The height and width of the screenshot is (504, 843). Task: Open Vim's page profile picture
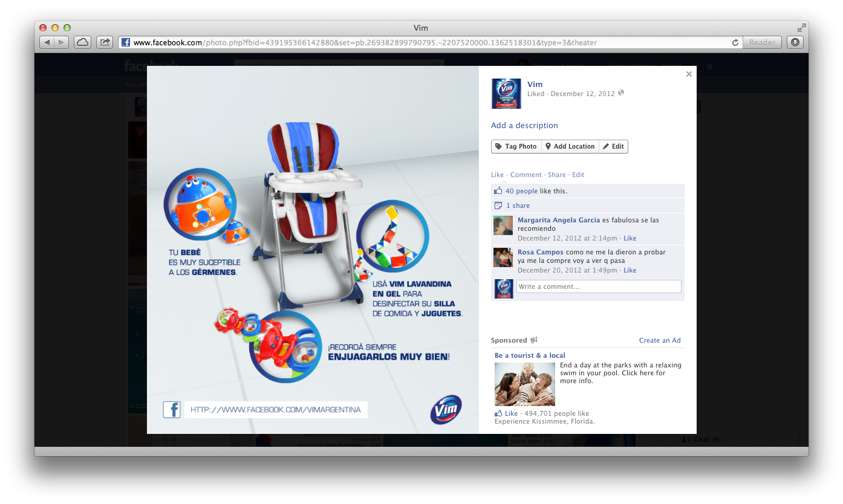tap(506, 94)
